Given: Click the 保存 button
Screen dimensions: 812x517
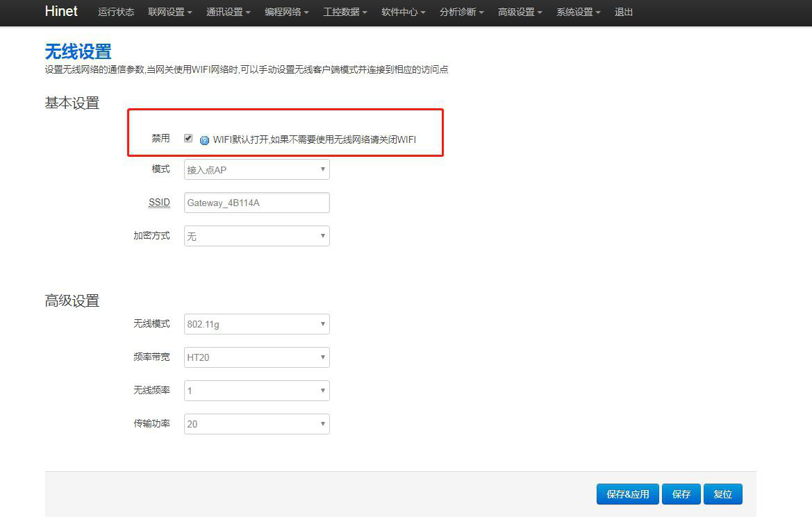Looking at the screenshot, I should 681,493.
